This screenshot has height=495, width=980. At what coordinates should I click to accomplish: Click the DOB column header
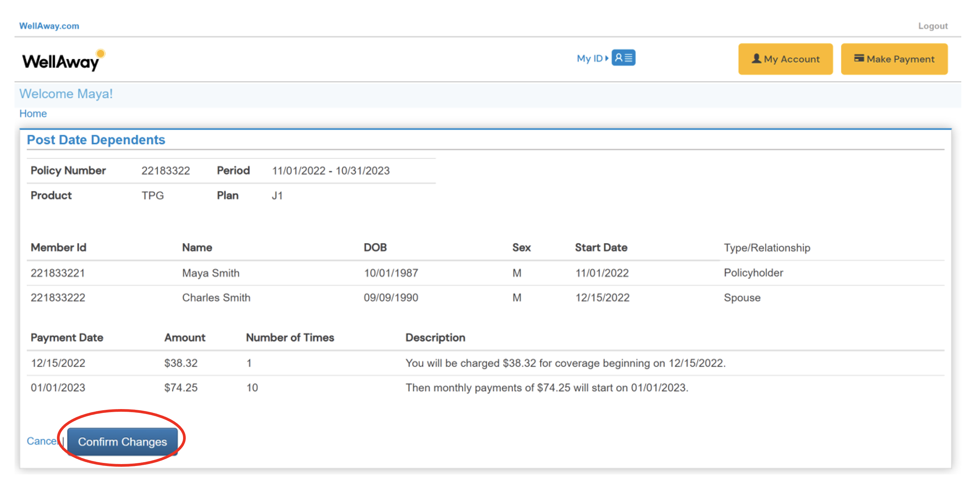click(375, 247)
